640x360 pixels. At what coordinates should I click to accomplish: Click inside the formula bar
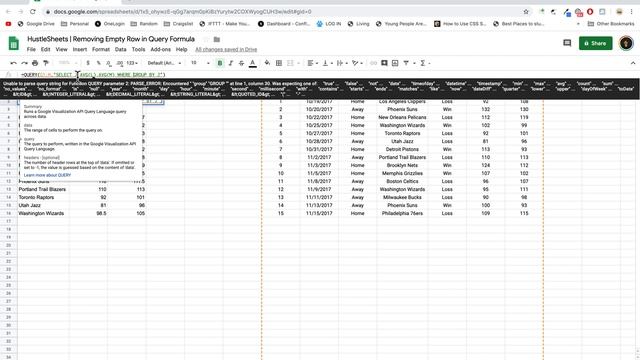[x=327, y=75]
